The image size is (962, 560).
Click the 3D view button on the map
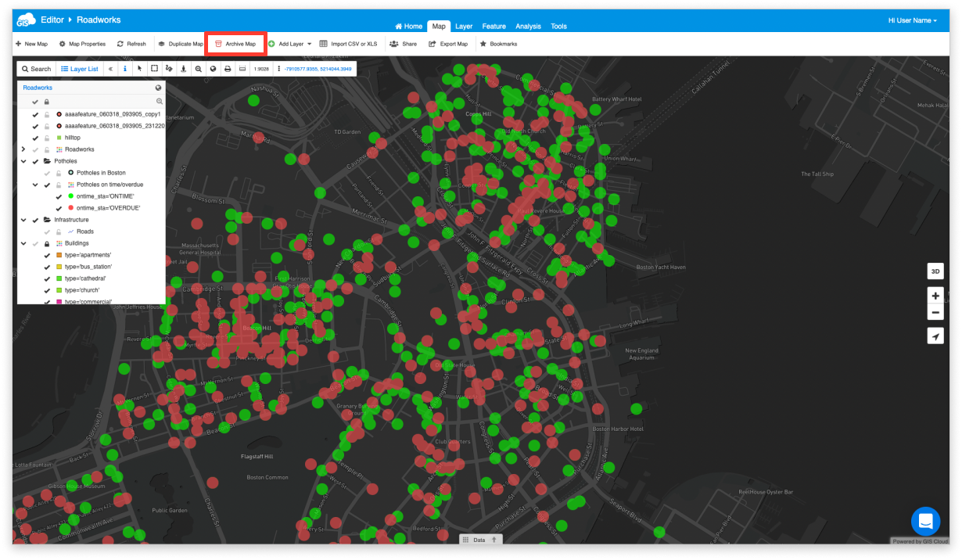click(935, 271)
